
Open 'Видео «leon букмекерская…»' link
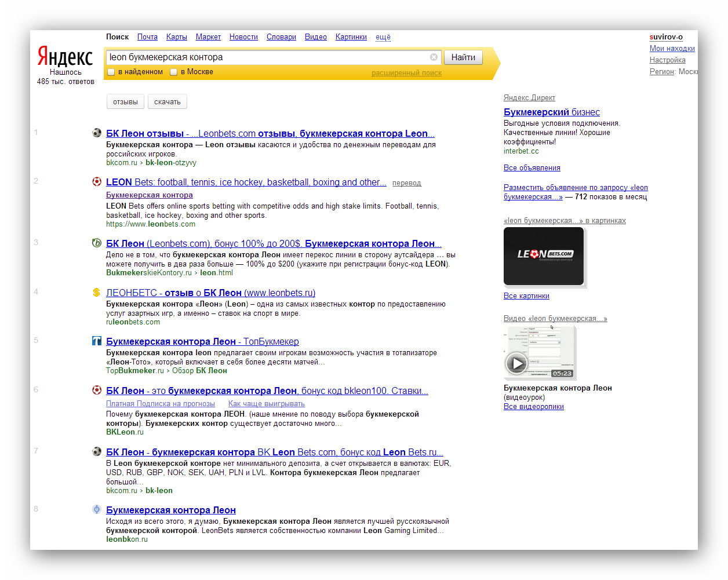555,319
